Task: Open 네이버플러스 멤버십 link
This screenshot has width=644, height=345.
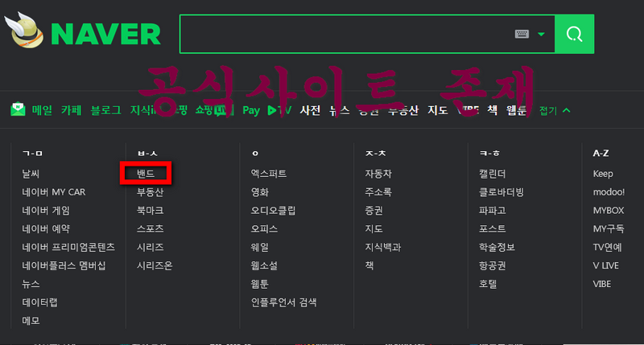Action: [x=64, y=265]
